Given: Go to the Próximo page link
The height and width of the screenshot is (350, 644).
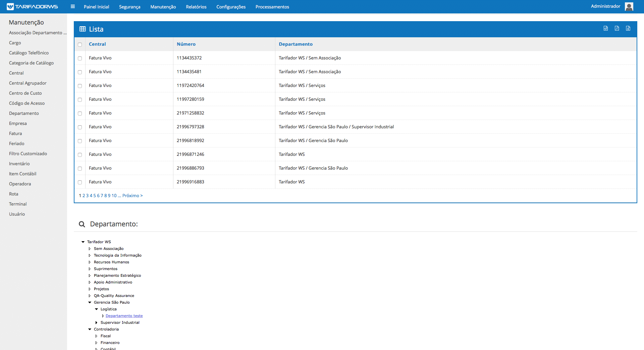Looking at the screenshot, I should point(132,195).
